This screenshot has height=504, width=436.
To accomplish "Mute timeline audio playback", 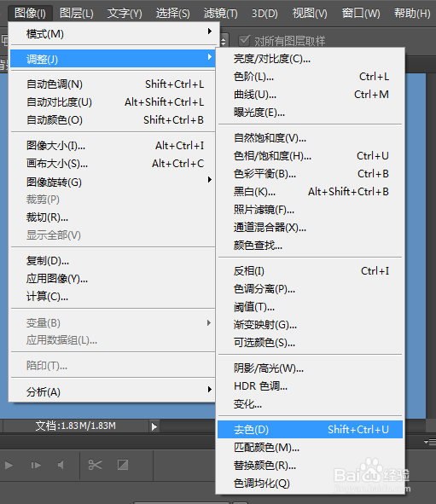I will [x=61, y=465].
